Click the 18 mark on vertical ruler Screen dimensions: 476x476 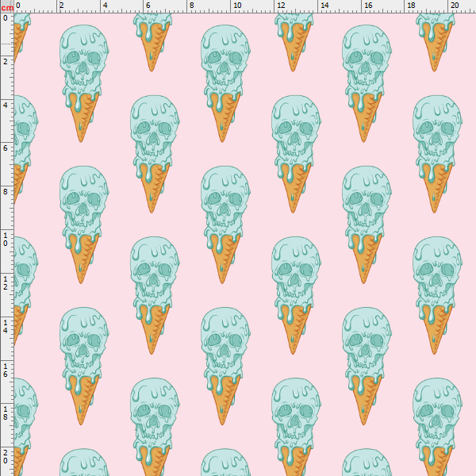(x=6, y=413)
